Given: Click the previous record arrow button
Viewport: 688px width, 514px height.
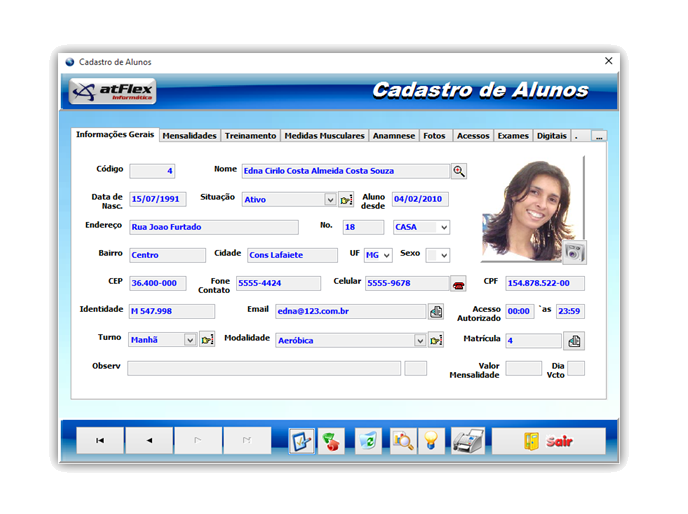Looking at the screenshot, I should point(150,441).
